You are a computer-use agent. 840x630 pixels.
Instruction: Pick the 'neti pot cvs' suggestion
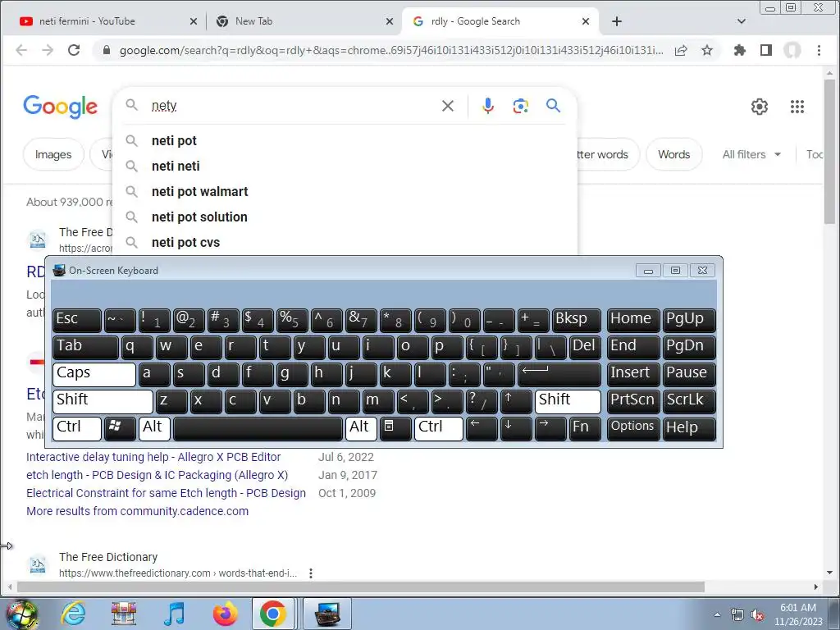pyautogui.click(x=345, y=242)
